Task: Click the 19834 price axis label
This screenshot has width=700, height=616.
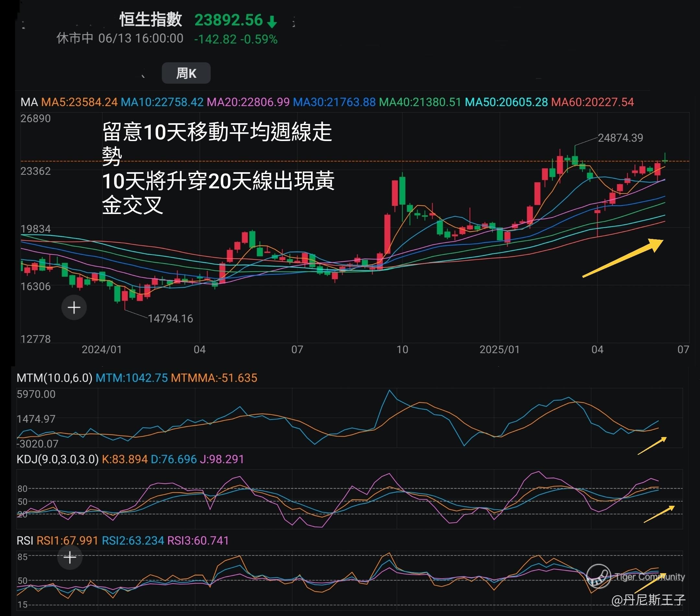Action: pyautogui.click(x=35, y=229)
